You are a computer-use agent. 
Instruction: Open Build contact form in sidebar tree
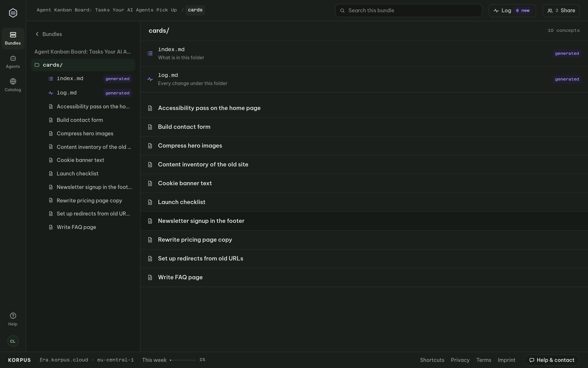pos(89,120)
